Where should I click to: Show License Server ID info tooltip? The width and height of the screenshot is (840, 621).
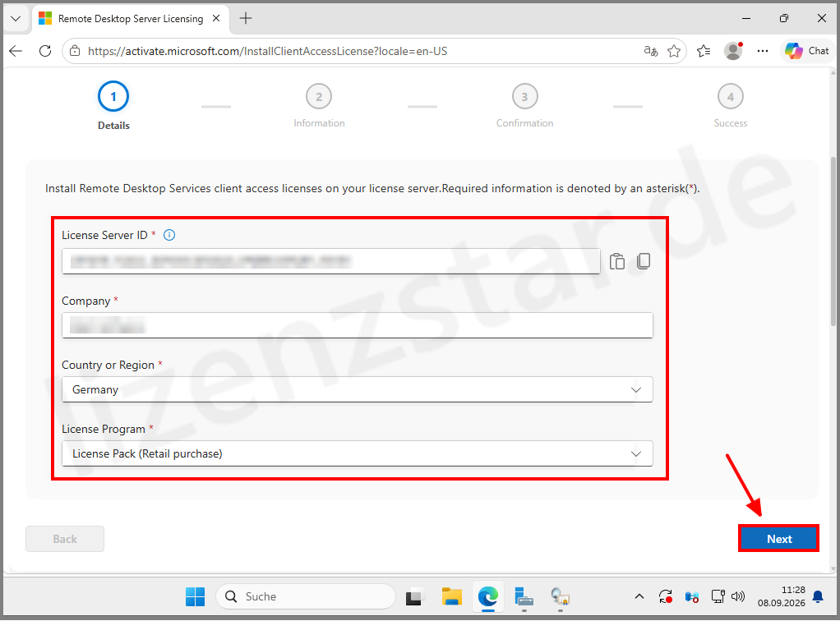pos(168,235)
